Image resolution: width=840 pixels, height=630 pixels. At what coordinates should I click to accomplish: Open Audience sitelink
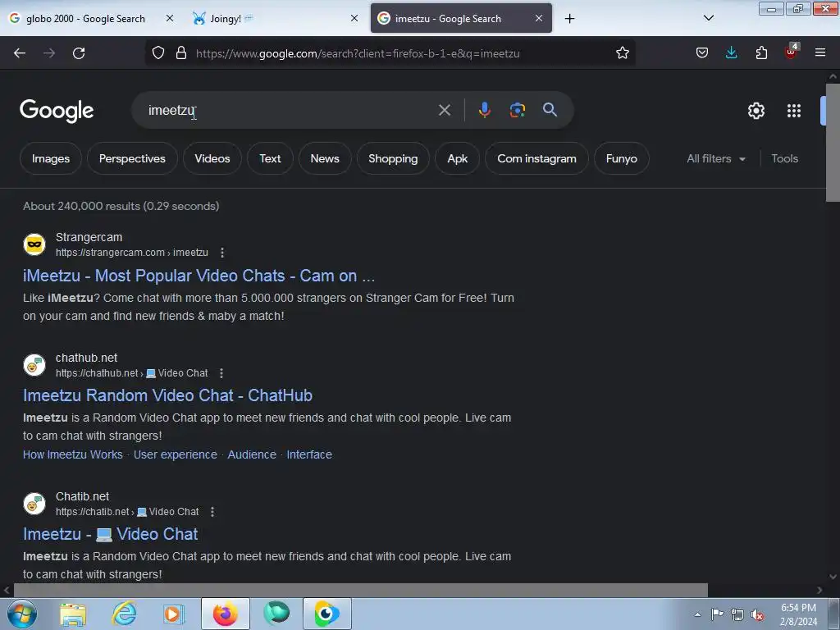[252, 454]
